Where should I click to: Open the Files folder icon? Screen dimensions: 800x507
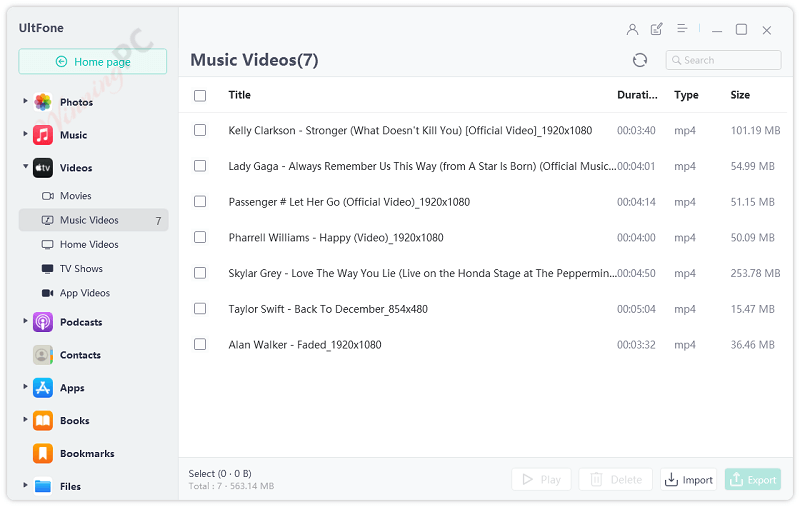tap(43, 487)
